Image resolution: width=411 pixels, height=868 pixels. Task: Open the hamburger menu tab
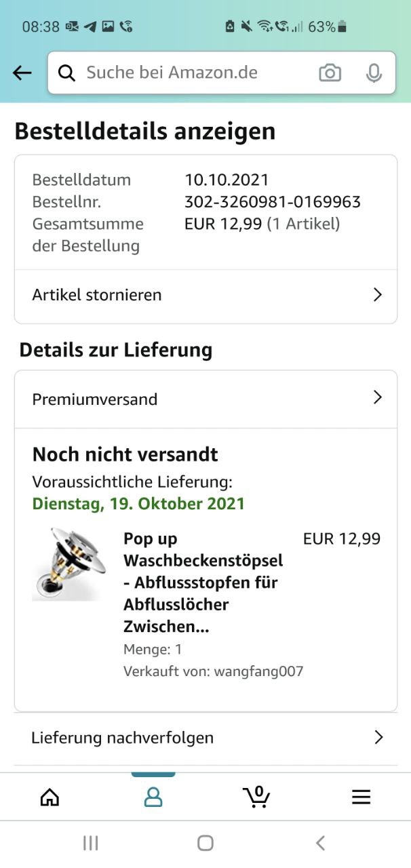pos(361,797)
